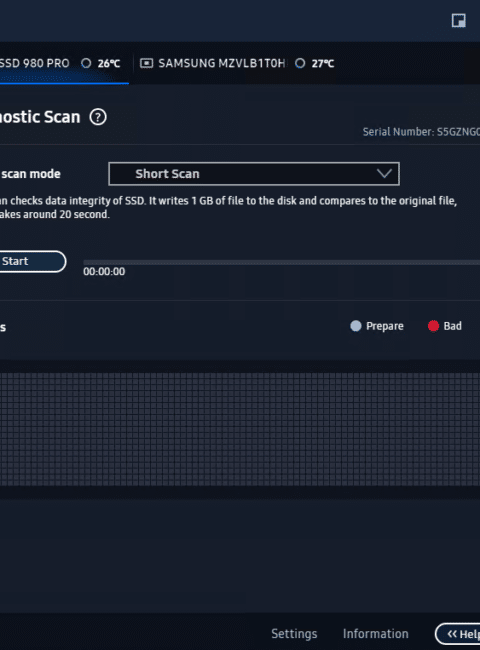This screenshot has width=480, height=650.
Task: Click the Prepare legend label
Action: point(385,326)
